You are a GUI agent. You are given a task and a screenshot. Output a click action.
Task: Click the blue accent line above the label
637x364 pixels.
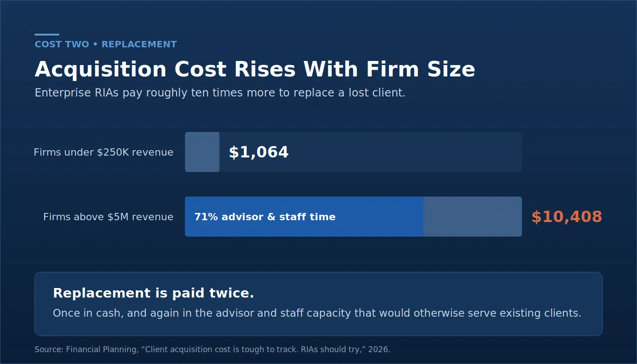47,34
